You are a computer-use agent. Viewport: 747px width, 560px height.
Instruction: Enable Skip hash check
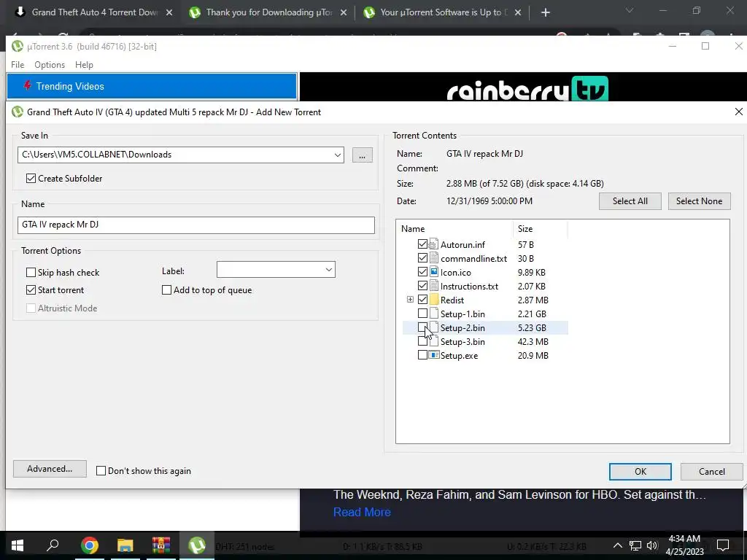[x=31, y=273]
